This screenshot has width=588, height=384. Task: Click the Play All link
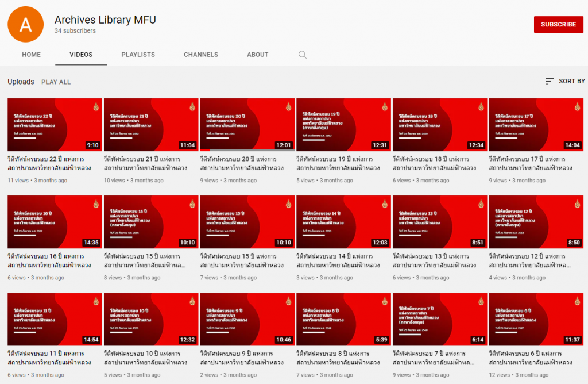56,82
